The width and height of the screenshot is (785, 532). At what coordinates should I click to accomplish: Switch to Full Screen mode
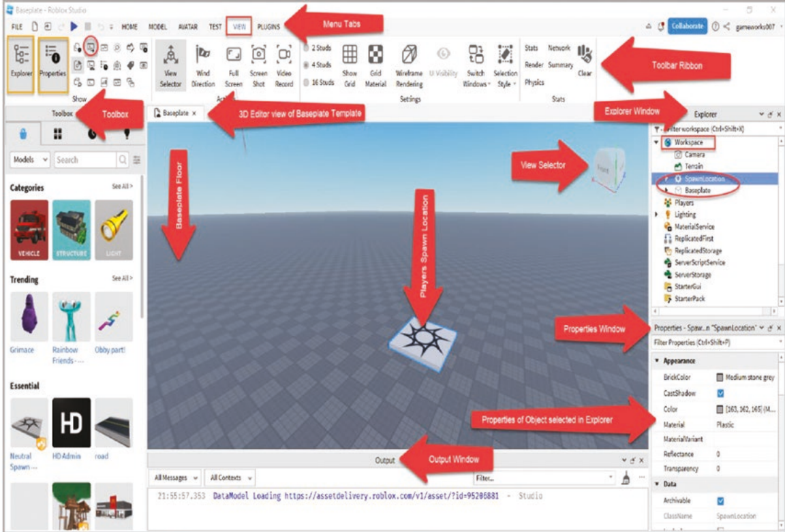233,66
